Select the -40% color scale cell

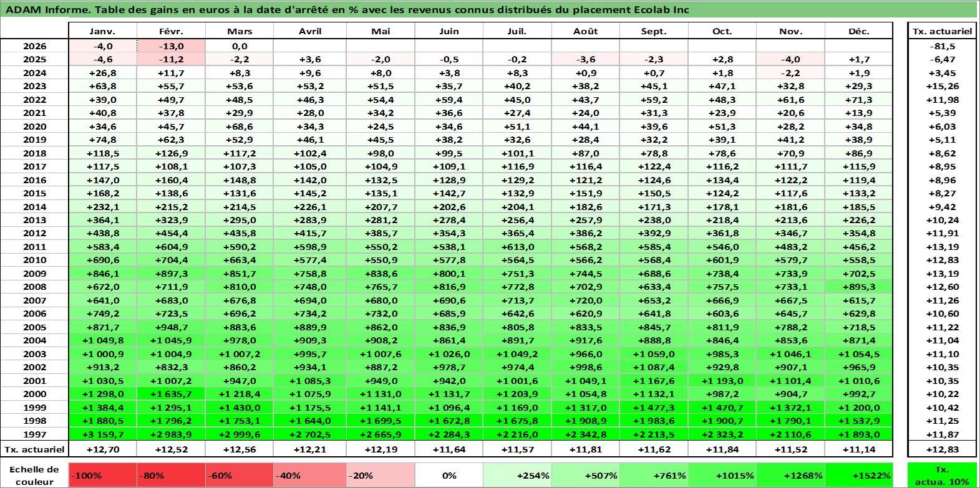pos(309,476)
